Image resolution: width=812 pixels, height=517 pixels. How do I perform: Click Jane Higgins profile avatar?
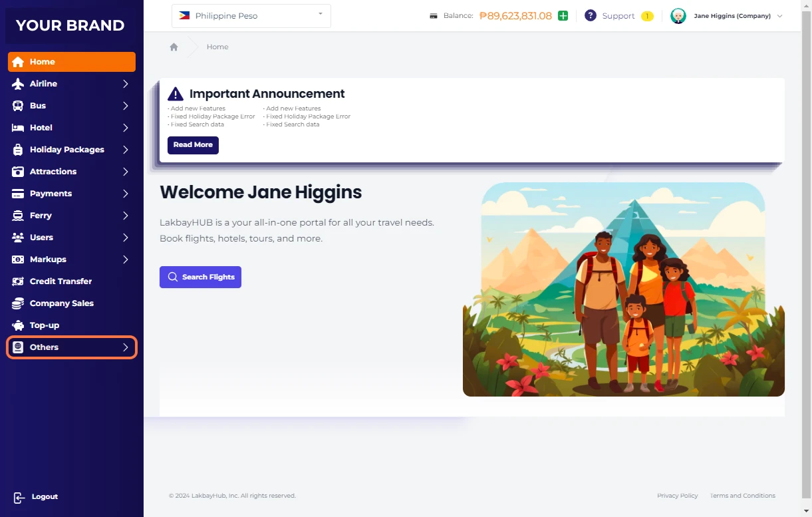[678, 16]
